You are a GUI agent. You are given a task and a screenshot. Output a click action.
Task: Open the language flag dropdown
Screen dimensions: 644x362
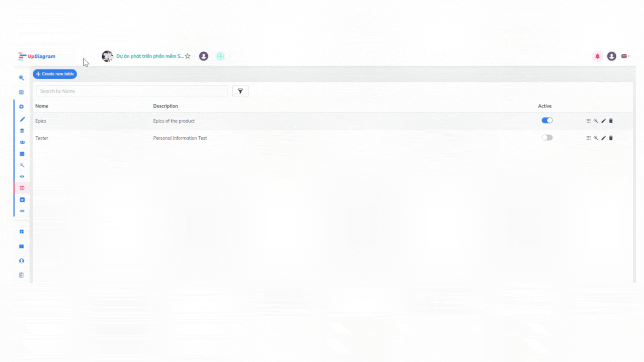click(x=625, y=56)
